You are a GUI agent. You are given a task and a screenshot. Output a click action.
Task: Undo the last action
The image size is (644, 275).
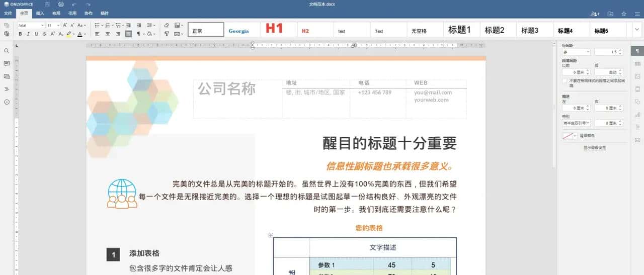point(74,5)
